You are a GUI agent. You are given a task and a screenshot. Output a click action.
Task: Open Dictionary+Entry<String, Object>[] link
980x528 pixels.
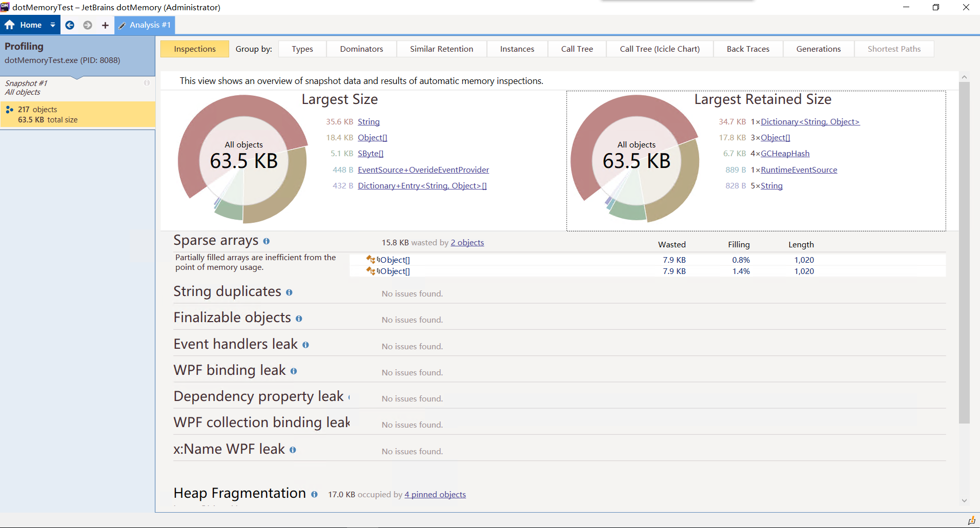pos(422,186)
